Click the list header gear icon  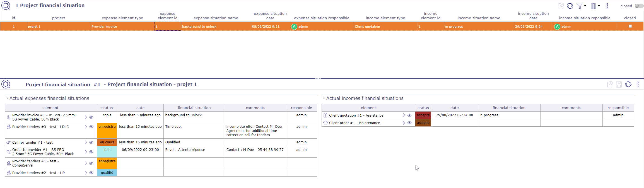coord(6,5)
